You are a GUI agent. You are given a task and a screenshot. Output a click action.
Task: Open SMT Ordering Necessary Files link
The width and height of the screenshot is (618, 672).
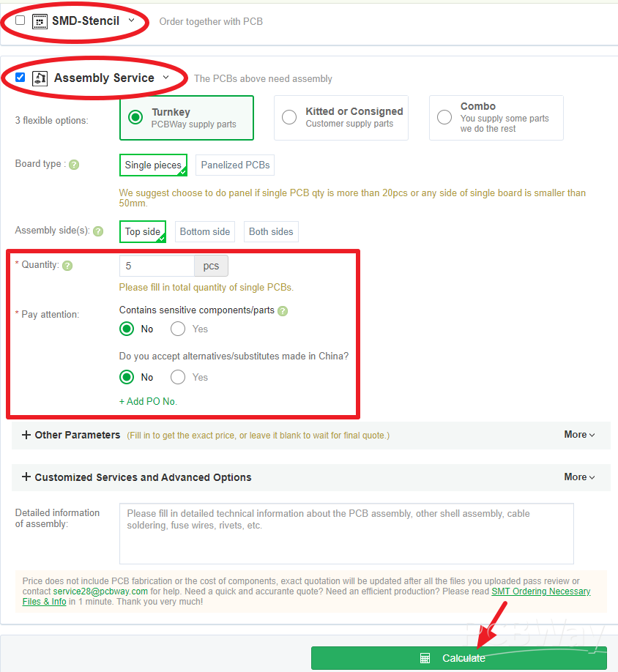tap(540, 591)
